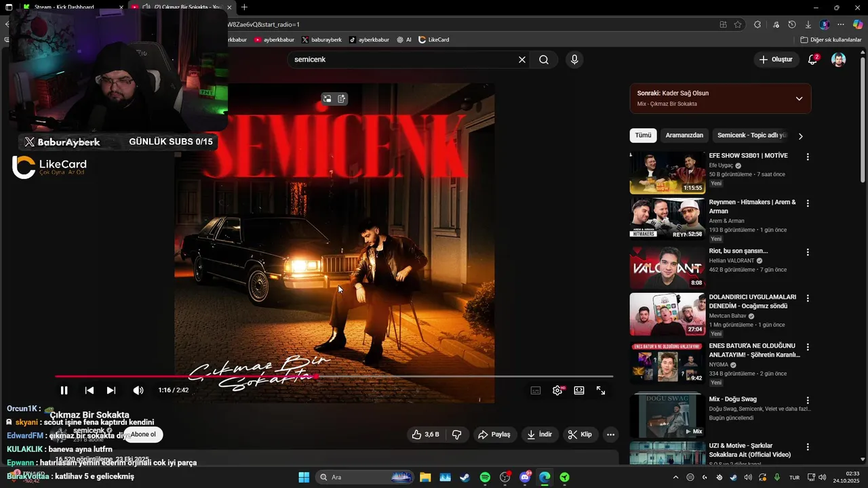Open browser extensions puzzle icon

757,24
